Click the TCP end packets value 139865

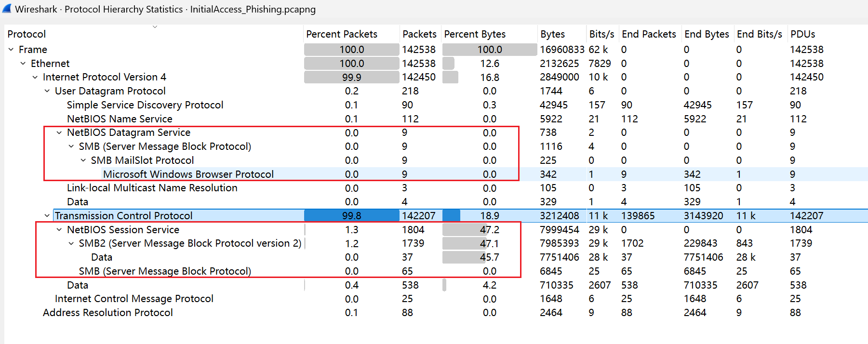638,216
